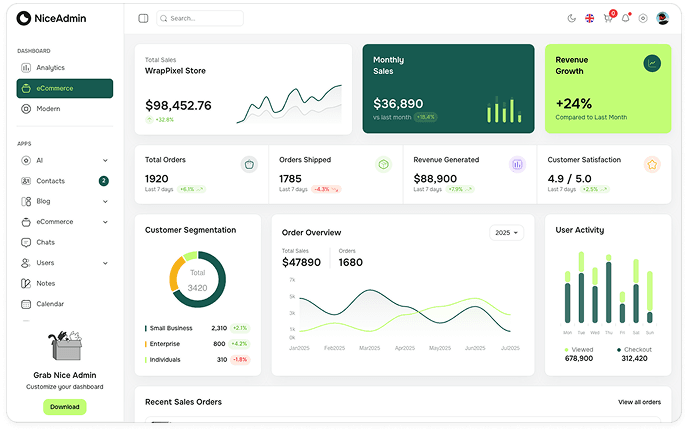The image size is (688, 432).
Task: Open notifications bell icon
Action: (626, 18)
